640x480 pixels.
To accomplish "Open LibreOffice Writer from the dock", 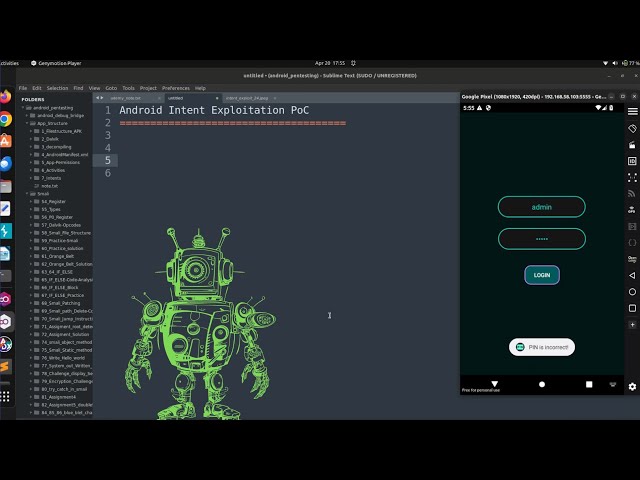I will click(5, 254).
